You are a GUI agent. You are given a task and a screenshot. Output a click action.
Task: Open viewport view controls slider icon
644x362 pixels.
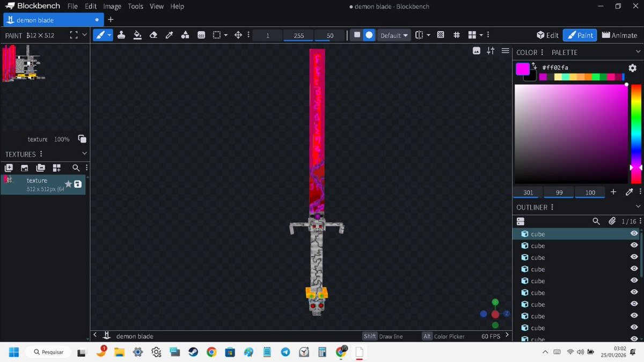pyautogui.click(x=491, y=51)
